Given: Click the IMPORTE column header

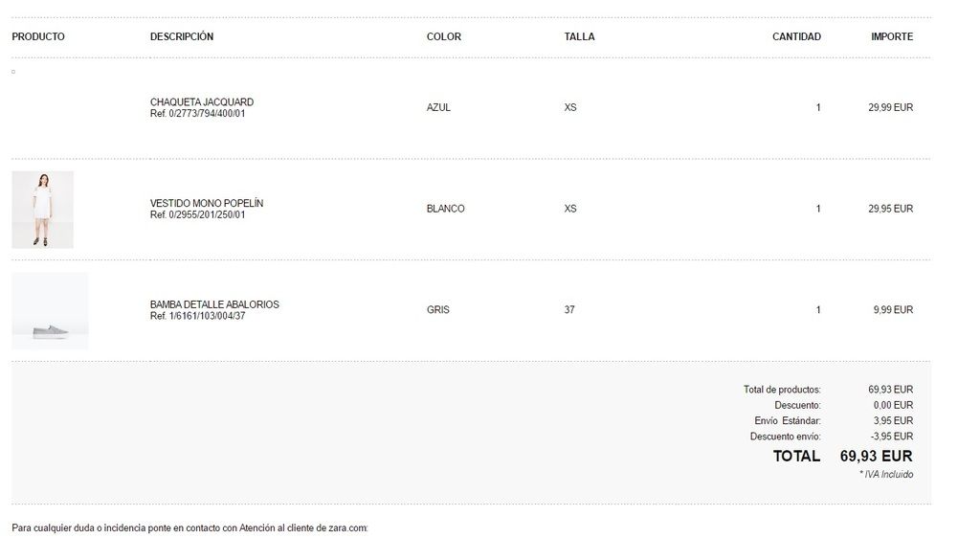Looking at the screenshot, I should pyautogui.click(x=892, y=37).
